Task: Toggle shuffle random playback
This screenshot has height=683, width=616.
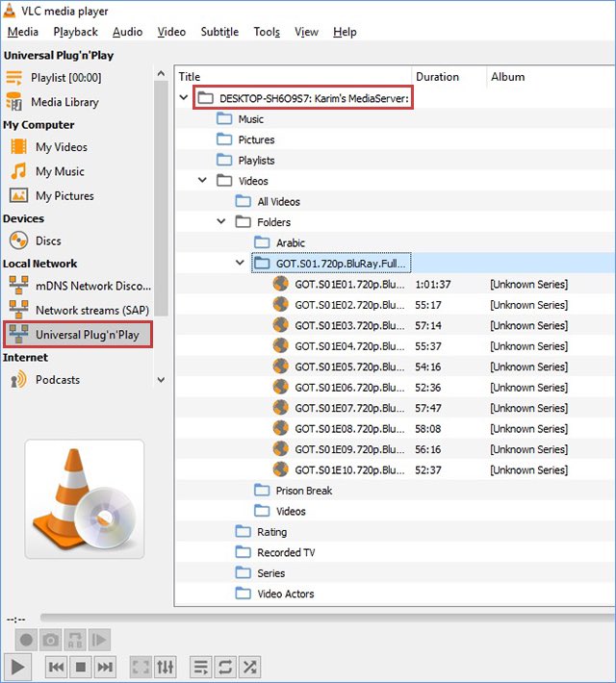Action: [250, 667]
